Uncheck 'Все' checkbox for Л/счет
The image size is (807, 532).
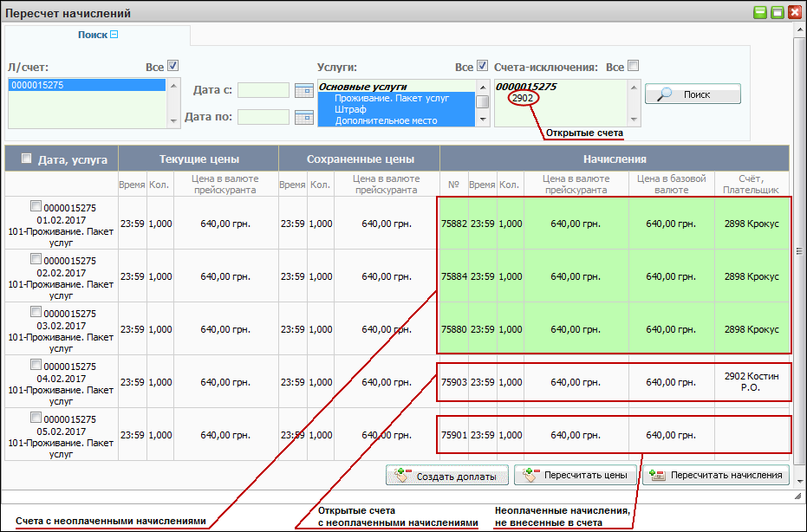click(172, 66)
